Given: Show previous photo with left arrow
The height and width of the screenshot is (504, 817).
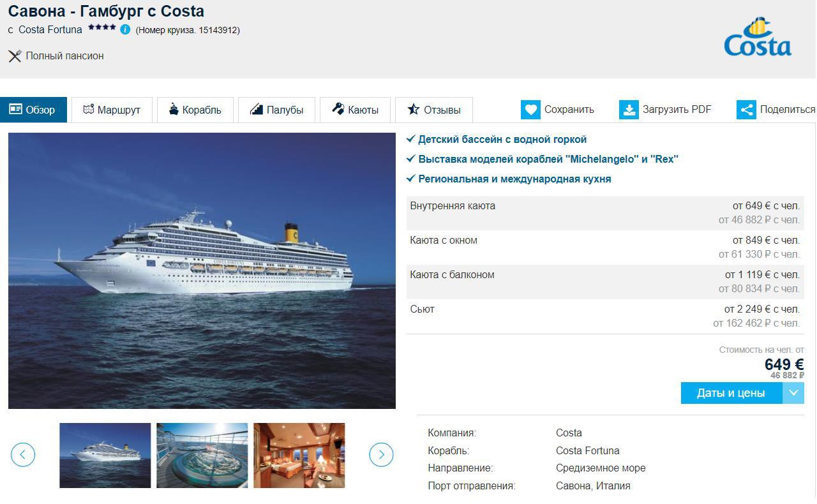Looking at the screenshot, I should [x=23, y=455].
